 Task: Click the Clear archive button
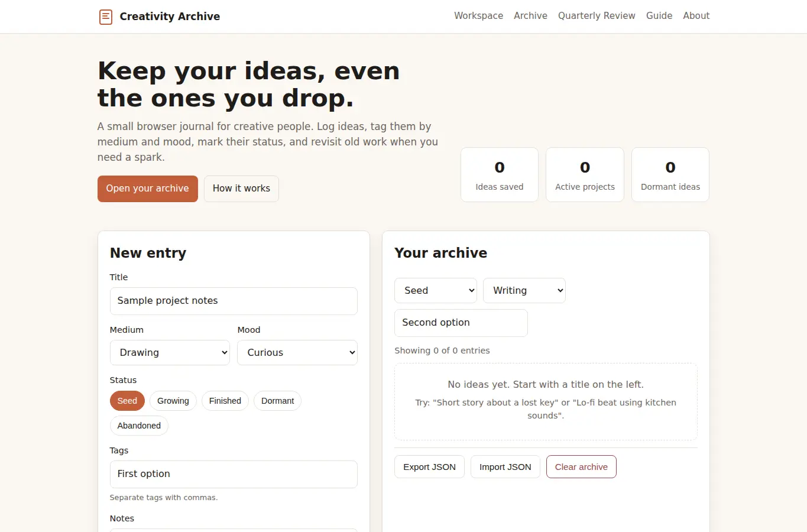pos(581,467)
